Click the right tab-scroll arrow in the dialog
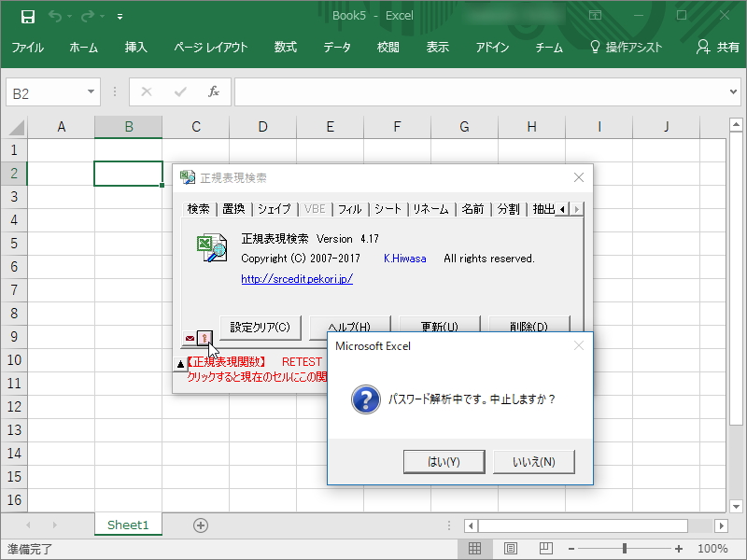 point(578,209)
